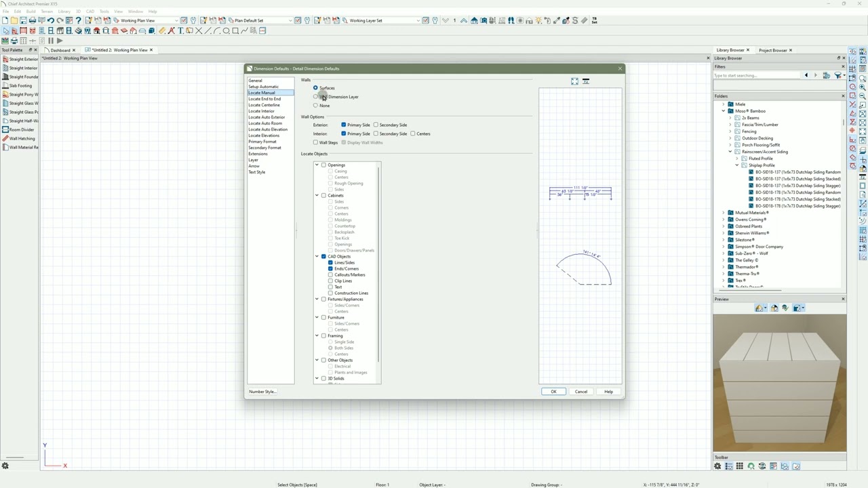This screenshot has height=488, width=868.
Task: Select the None radio button under Walls
Action: pyautogui.click(x=315, y=106)
